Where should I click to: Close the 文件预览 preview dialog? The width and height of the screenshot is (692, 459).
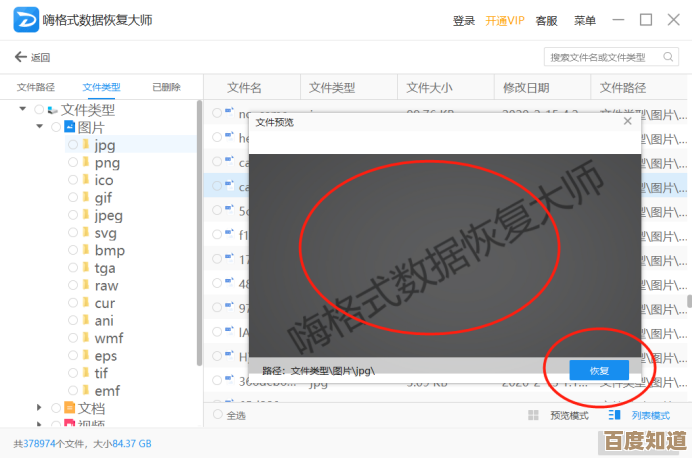[x=627, y=121]
